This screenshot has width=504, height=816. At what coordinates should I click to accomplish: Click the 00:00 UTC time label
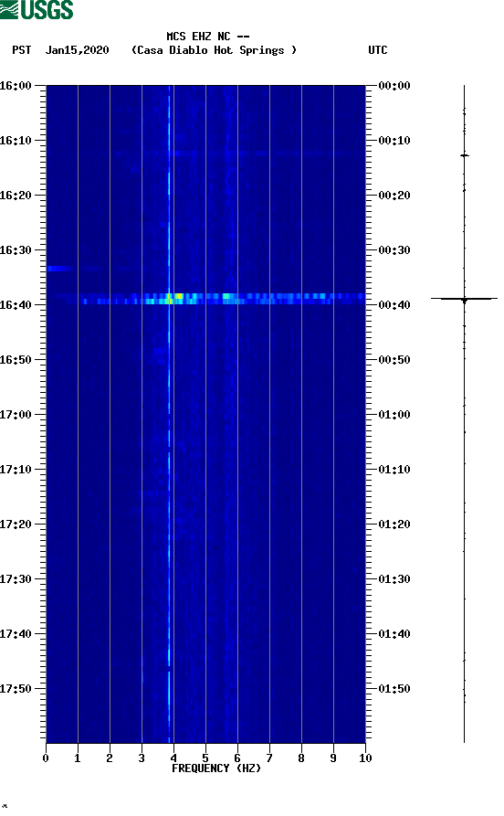[x=394, y=85]
